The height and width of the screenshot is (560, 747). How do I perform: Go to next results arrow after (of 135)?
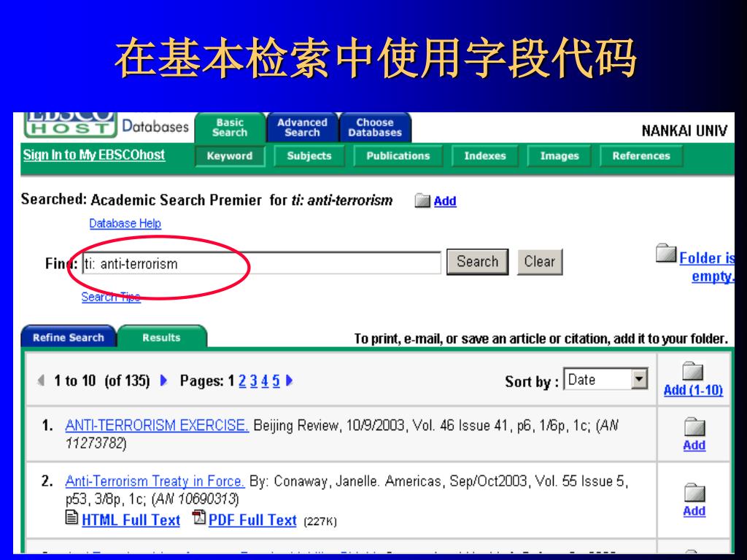pyautogui.click(x=163, y=381)
